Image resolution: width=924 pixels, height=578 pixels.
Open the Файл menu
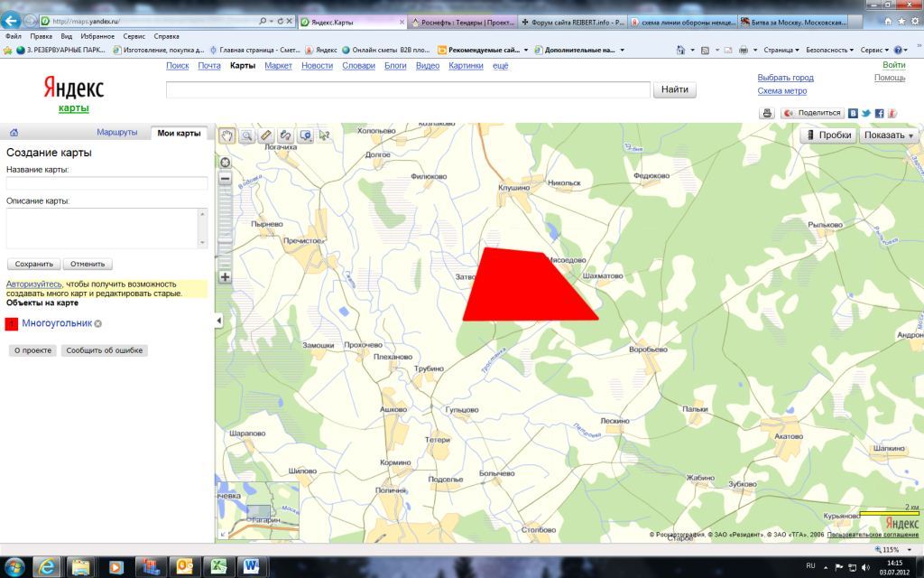(x=13, y=36)
